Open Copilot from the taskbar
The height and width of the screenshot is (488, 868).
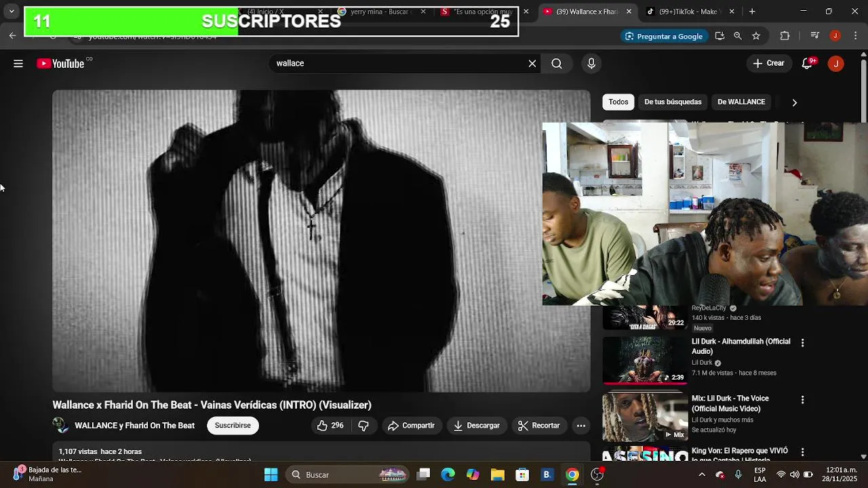pos(473,474)
